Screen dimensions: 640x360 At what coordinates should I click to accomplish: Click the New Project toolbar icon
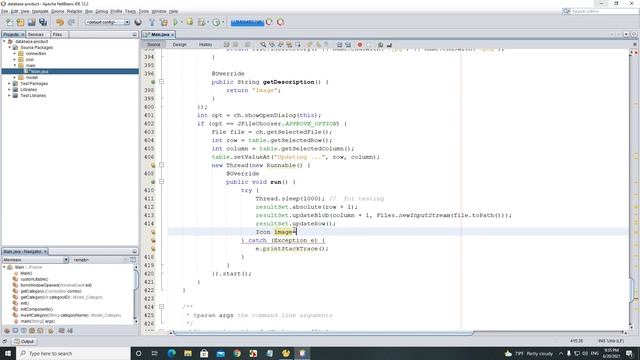(x=20, y=22)
